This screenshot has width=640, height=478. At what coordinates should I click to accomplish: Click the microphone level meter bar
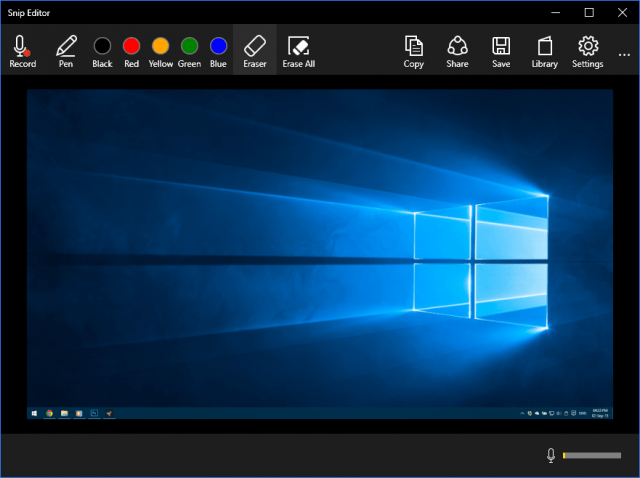[592, 455]
